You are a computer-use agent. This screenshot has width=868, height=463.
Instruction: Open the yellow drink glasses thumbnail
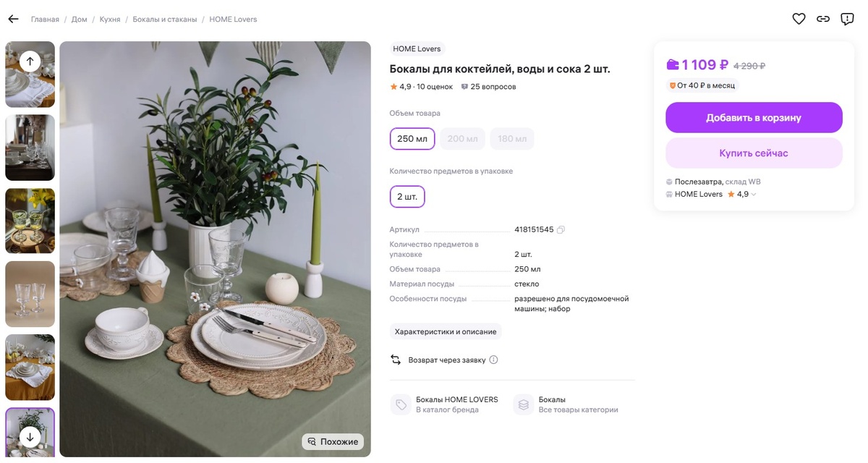pos(30,221)
